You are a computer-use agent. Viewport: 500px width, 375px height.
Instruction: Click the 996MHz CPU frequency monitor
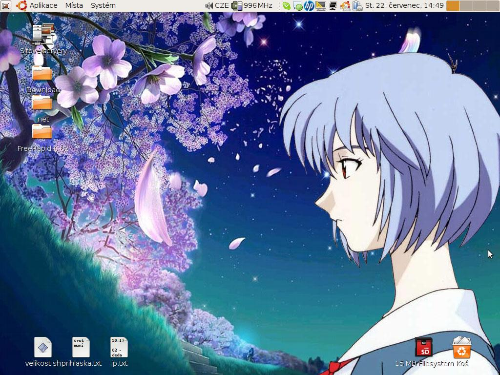[252, 6]
